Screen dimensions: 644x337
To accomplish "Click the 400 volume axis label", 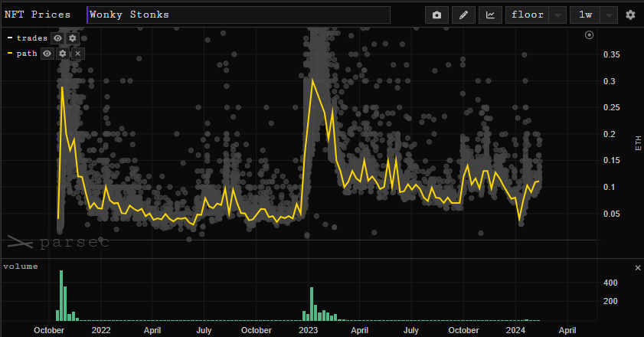I will [610, 283].
